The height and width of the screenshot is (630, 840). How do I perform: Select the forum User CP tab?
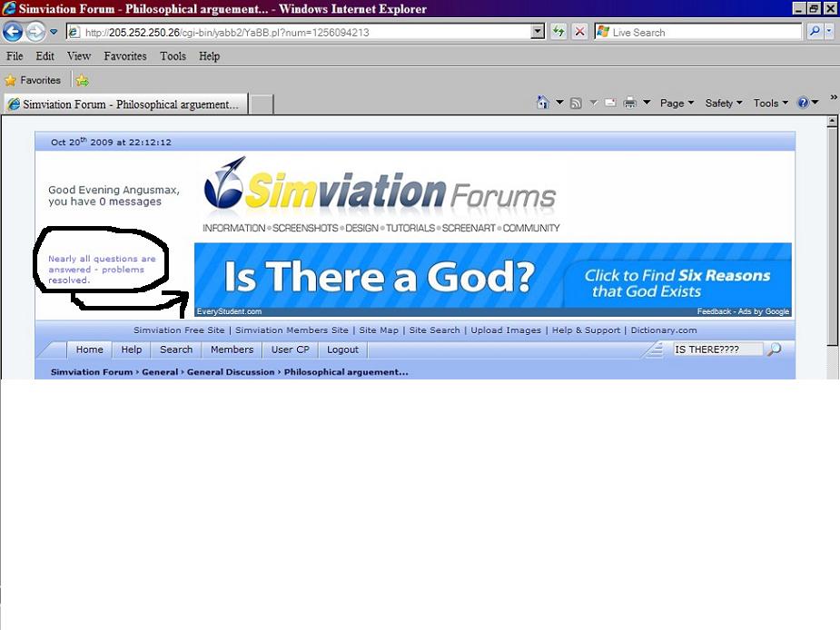click(x=291, y=349)
